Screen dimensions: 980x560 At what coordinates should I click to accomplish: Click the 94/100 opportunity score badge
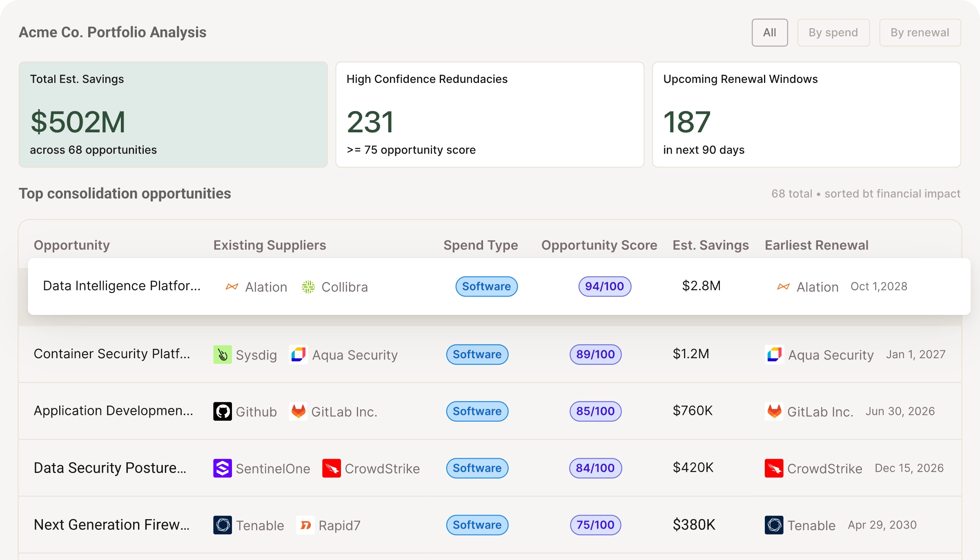[x=605, y=286]
